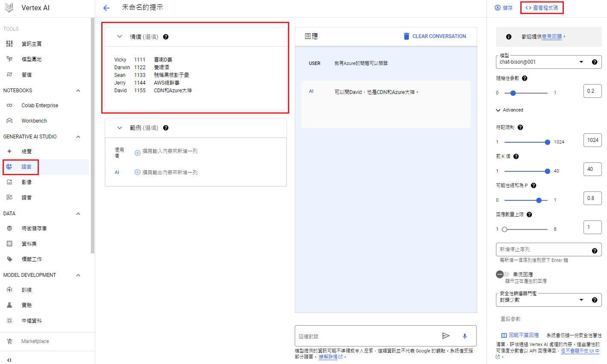Click the add user input row icon
This screenshot has width=607, height=364.
(138, 153)
